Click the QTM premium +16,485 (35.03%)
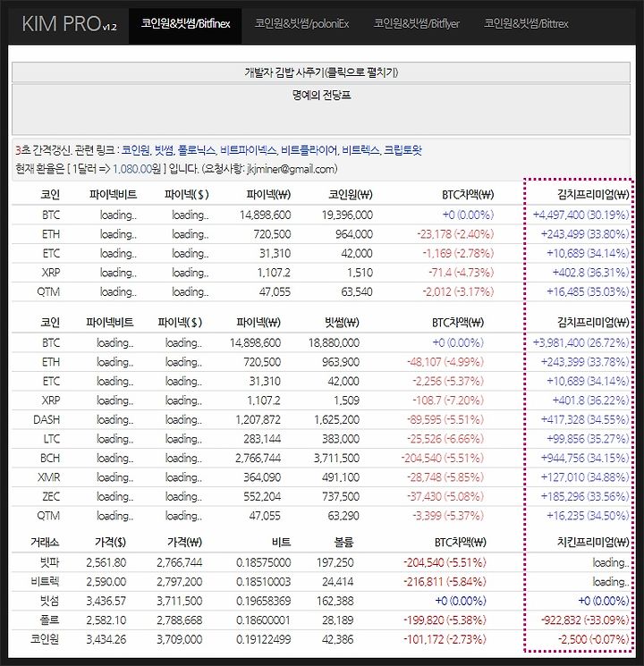Screen dimensions: 644x666 tap(588, 291)
